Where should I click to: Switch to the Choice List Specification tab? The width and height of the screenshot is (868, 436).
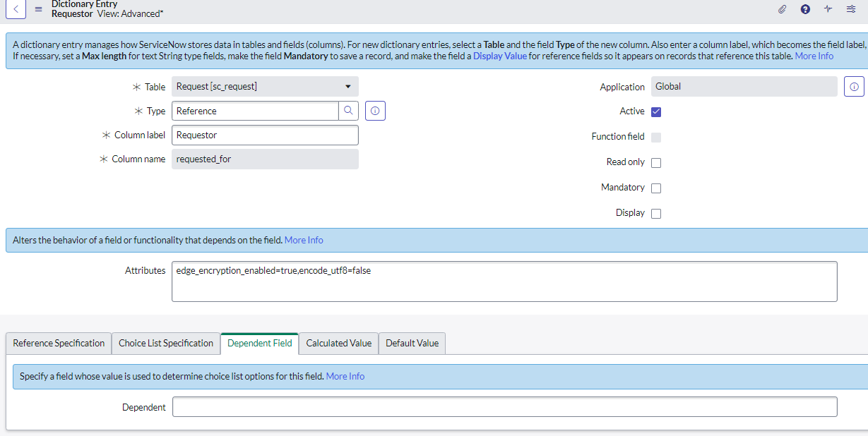[x=166, y=343]
